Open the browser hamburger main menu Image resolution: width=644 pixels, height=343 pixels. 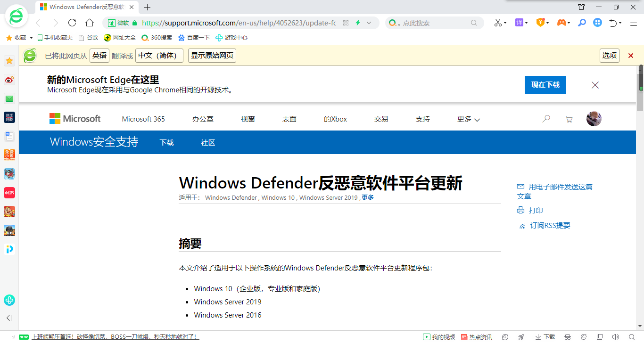point(633,23)
